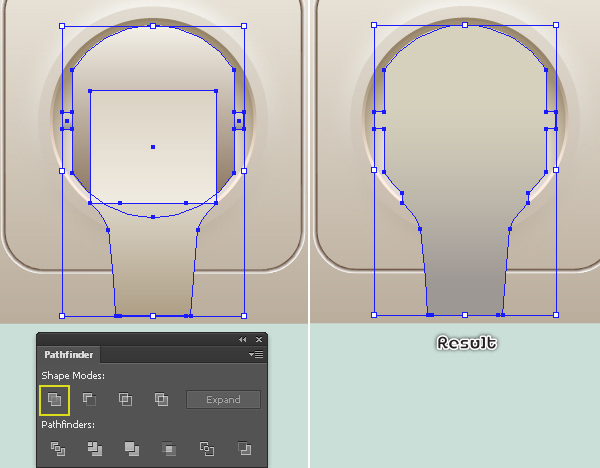This screenshot has width=600, height=468.
Task: Click the Merge pathfinder icon
Action: point(132,448)
